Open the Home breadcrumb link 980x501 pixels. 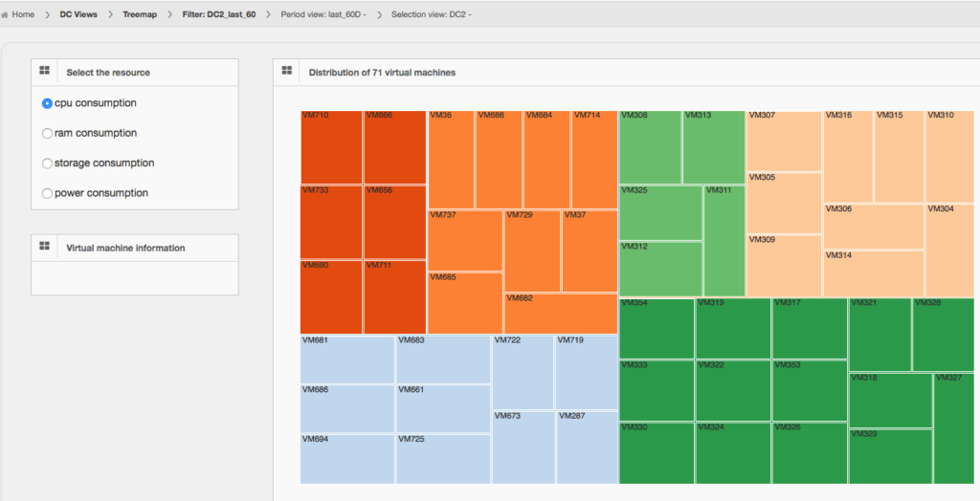(23, 14)
